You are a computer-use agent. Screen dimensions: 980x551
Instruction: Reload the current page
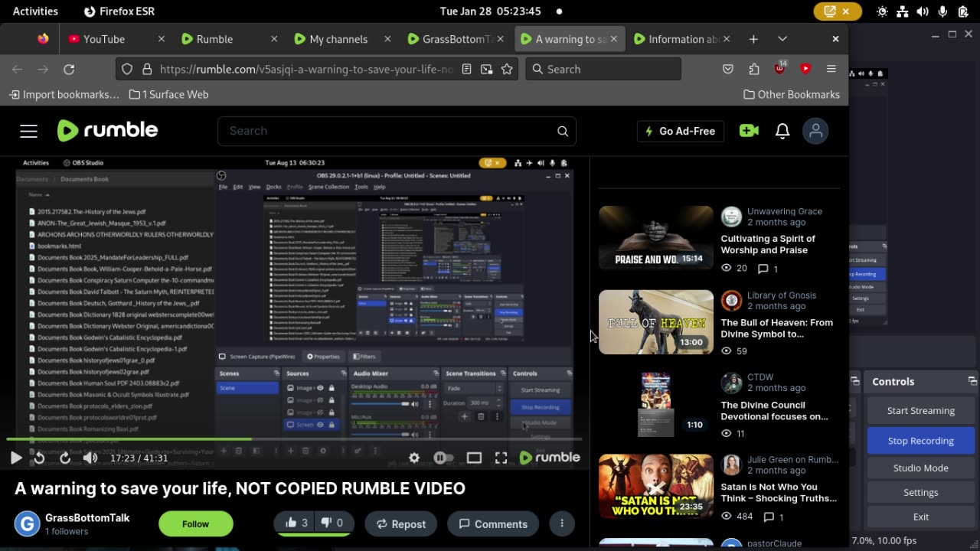[69, 69]
